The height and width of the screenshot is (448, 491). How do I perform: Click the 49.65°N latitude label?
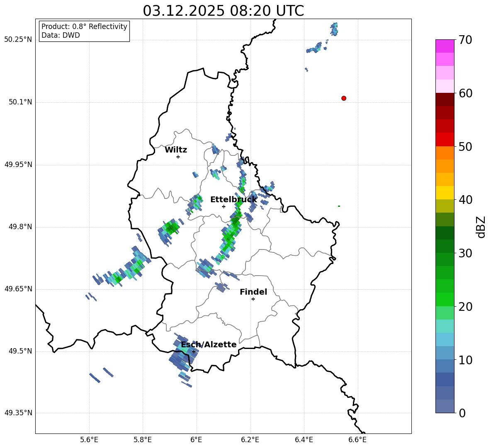tap(18, 288)
